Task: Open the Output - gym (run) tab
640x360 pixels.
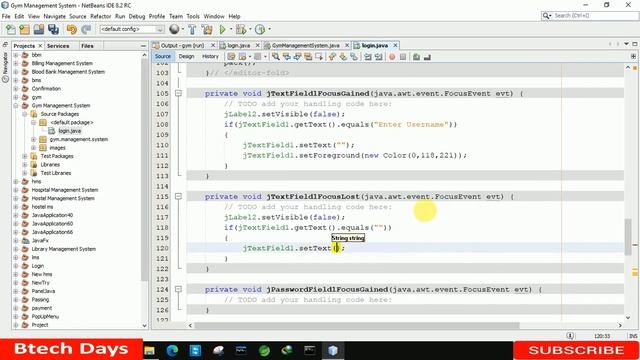Action: (182, 45)
